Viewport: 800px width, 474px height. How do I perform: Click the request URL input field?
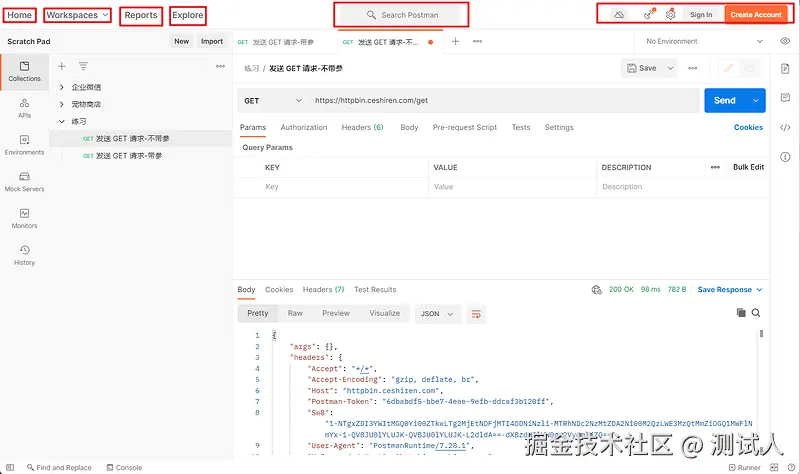coord(505,101)
